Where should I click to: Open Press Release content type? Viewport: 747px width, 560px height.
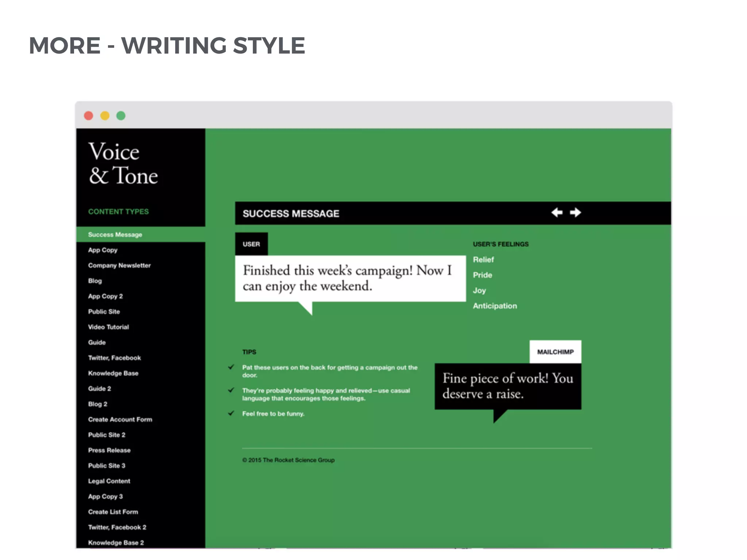coord(109,450)
